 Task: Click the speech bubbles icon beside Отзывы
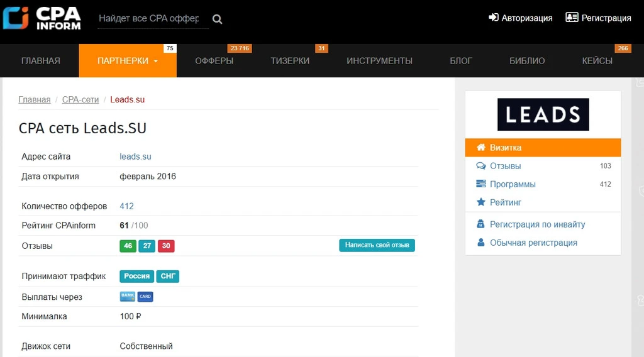(x=480, y=166)
